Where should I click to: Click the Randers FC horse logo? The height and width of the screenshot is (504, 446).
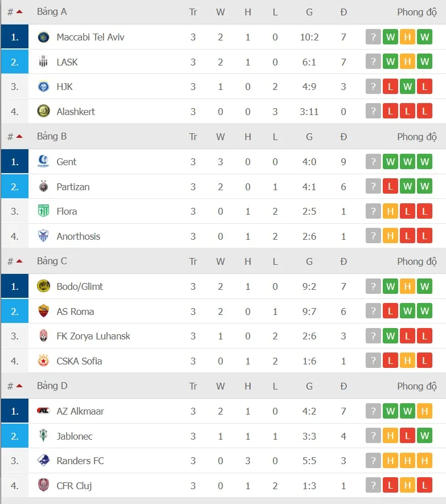click(x=43, y=461)
